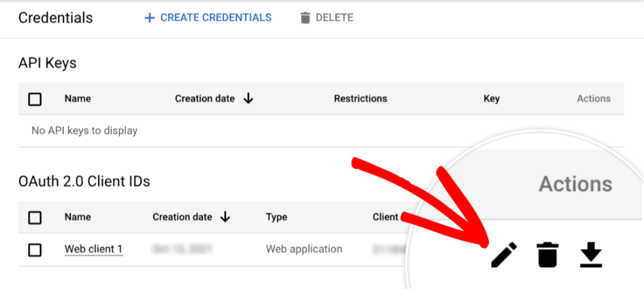
Task: Tick the select-all checkbox in the API Keys table
Action: (x=35, y=99)
